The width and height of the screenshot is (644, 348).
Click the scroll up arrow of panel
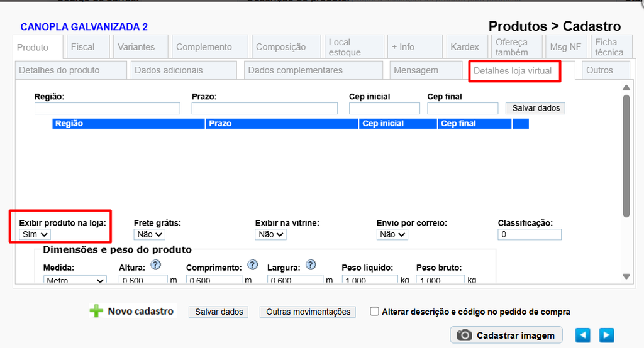(x=626, y=87)
